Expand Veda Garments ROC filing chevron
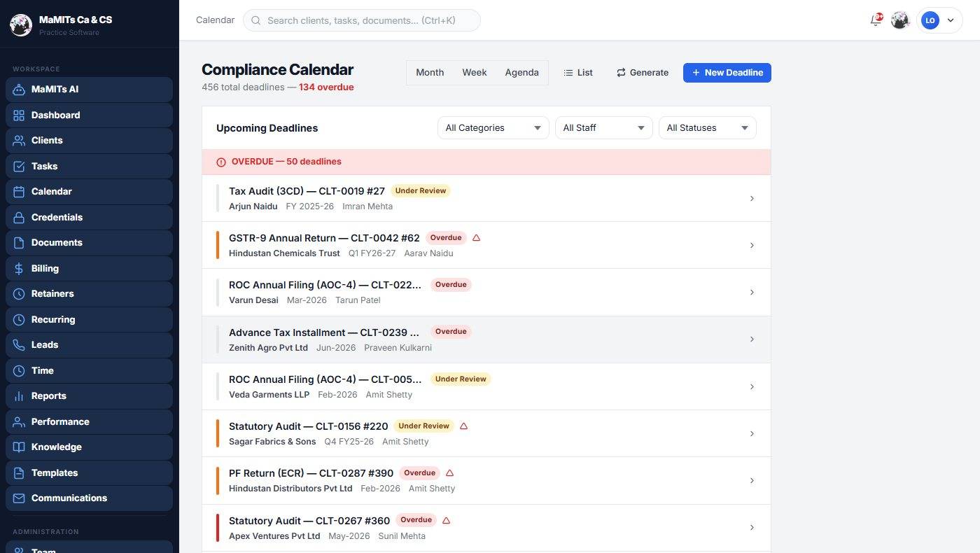980x553 pixels. pyautogui.click(x=752, y=386)
